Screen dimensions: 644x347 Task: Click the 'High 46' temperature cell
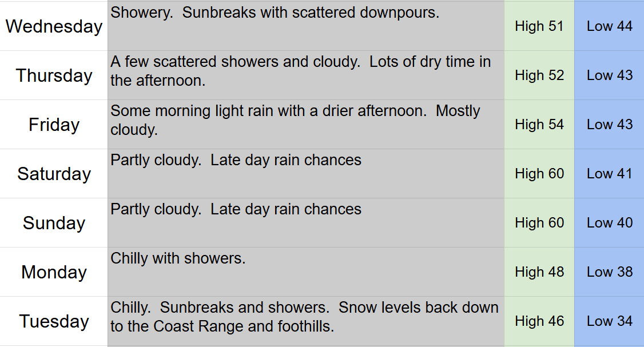pos(539,321)
